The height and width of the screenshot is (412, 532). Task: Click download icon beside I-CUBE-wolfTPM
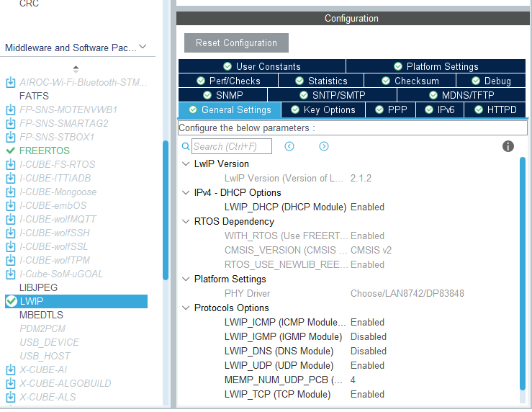click(x=11, y=260)
